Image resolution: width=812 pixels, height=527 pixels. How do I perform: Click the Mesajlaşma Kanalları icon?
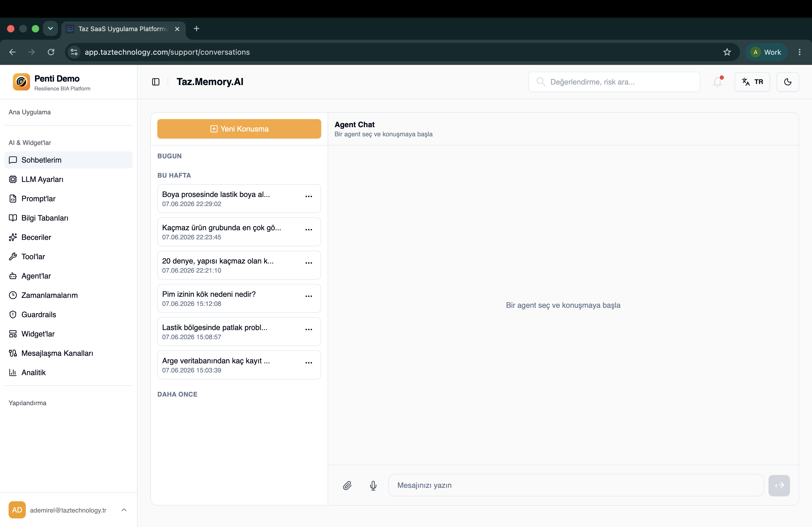tap(13, 353)
